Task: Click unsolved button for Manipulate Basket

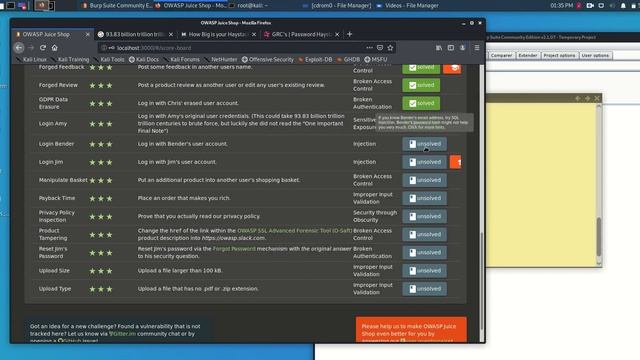Action: (x=424, y=180)
